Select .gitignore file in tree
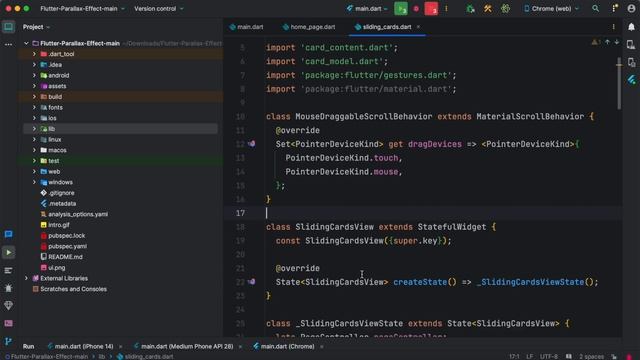This screenshot has width=640, height=360. [x=61, y=193]
